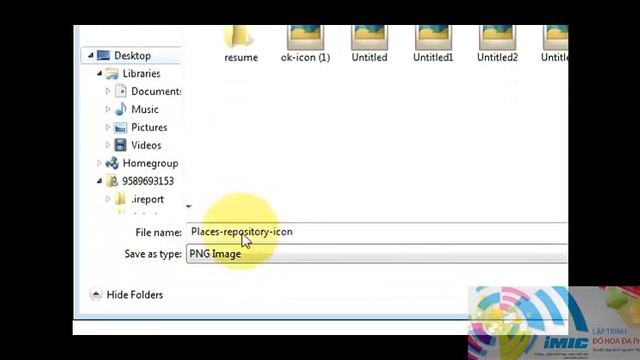The width and height of the screenshot is (640, 360).
Task: Select Pictures in the navigation tree
Action: point(149,127)
